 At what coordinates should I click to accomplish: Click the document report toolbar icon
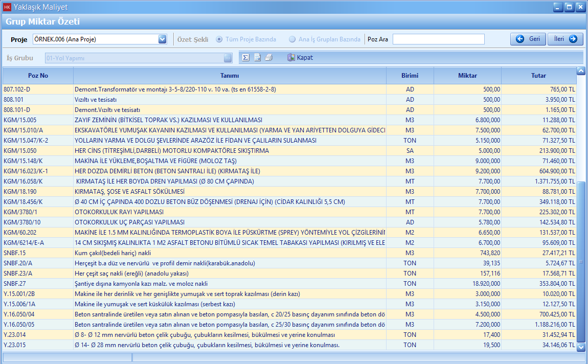[257, 58]
